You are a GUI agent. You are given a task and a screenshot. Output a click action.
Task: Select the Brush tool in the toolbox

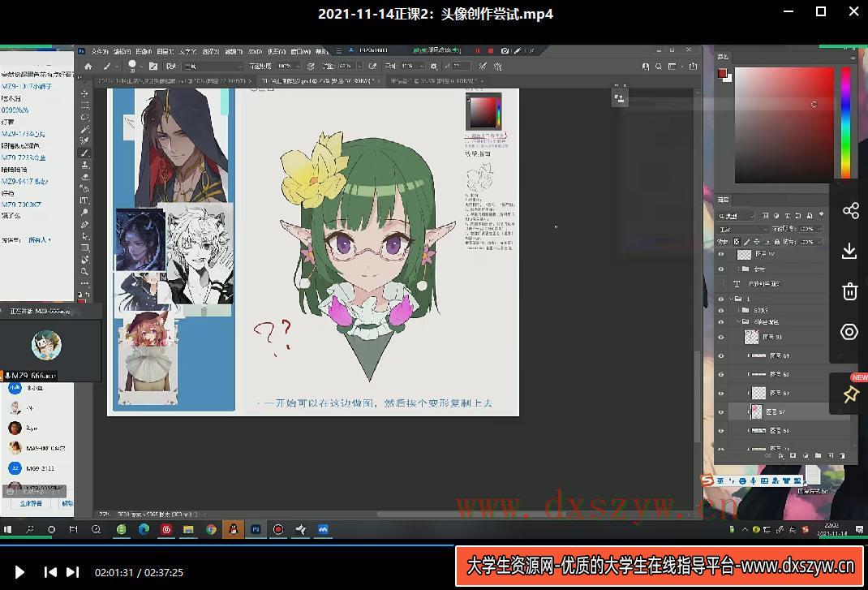[x=84, y=153]
